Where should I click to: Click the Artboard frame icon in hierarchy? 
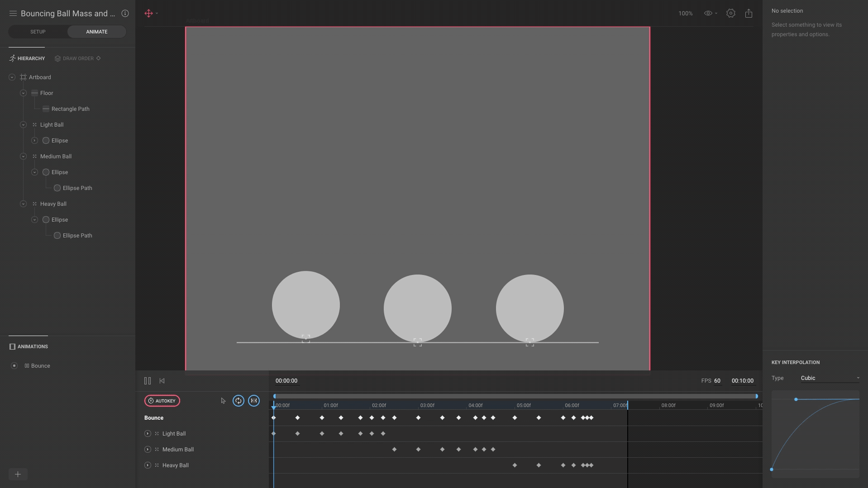click(x=24, y=77)
